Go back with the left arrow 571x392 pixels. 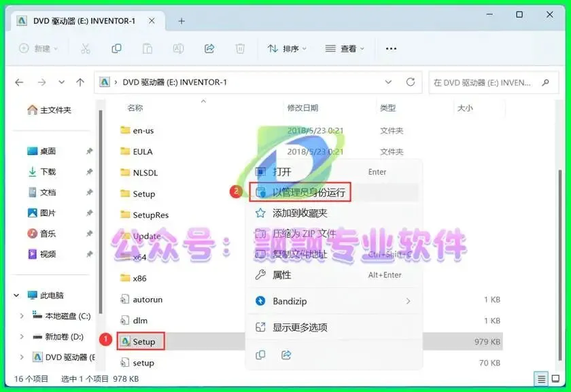(19, 83)
